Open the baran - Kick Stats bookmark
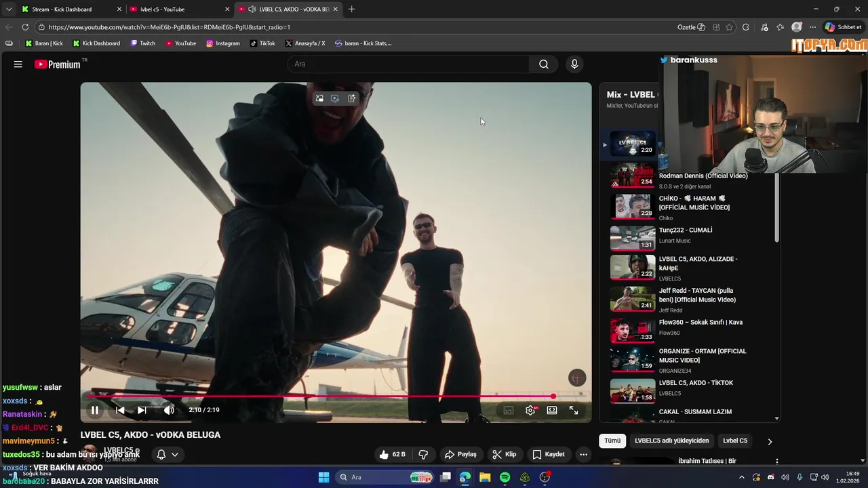 [x=363, y=43]
